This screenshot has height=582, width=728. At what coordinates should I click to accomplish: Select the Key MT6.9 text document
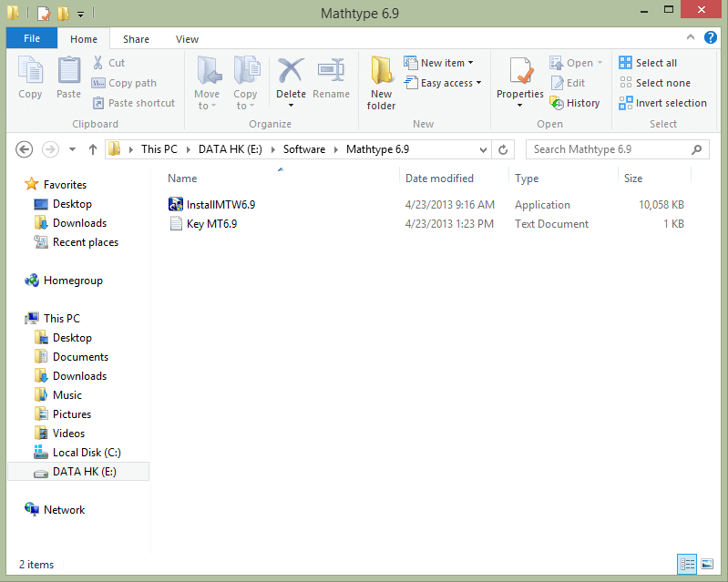coord(203,224)
